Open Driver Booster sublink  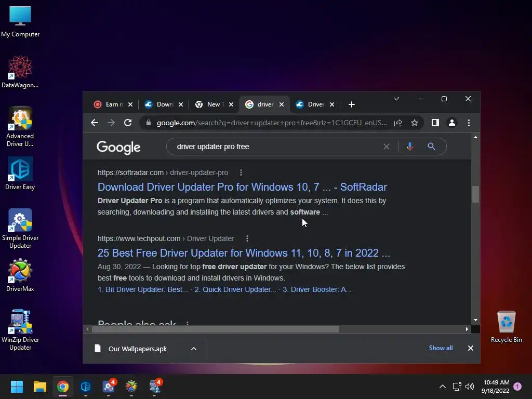coord(317,289)
